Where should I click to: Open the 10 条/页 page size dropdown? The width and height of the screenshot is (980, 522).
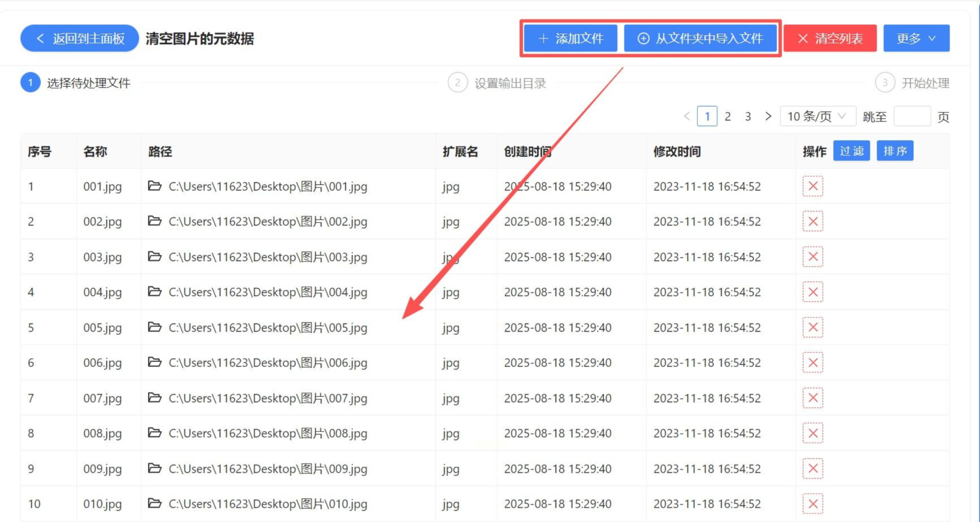[x=817, y=116]
